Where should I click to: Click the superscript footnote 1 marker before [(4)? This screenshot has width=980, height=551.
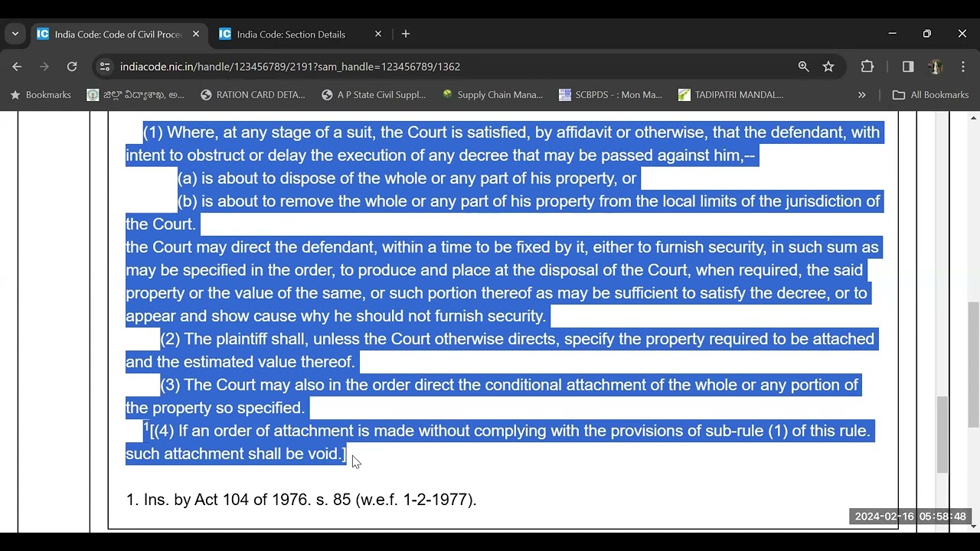point(146,426)
